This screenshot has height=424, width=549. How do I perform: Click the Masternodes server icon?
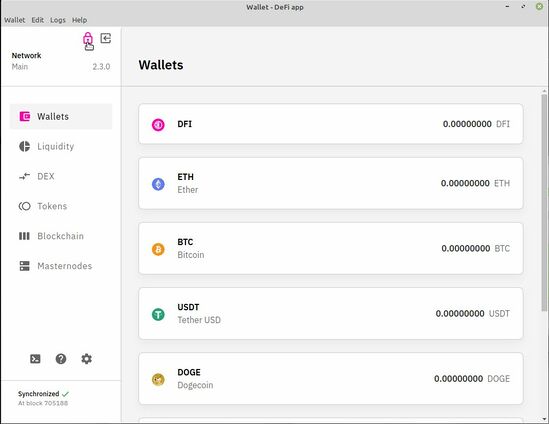coord(25,266)
